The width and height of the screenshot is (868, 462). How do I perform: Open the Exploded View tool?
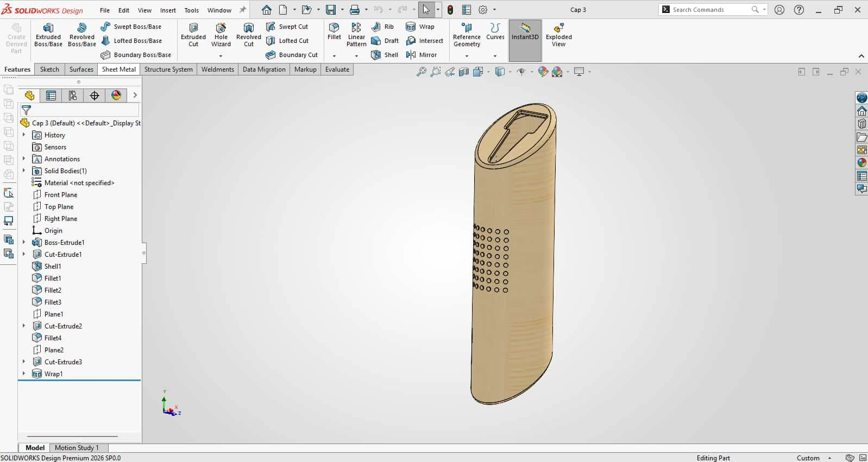coord(559,35)
